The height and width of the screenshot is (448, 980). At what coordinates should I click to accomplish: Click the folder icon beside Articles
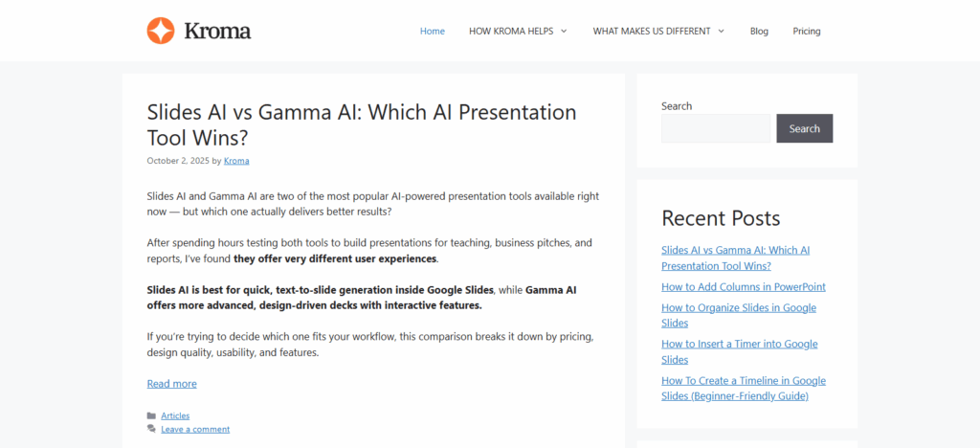click(151, 415)
